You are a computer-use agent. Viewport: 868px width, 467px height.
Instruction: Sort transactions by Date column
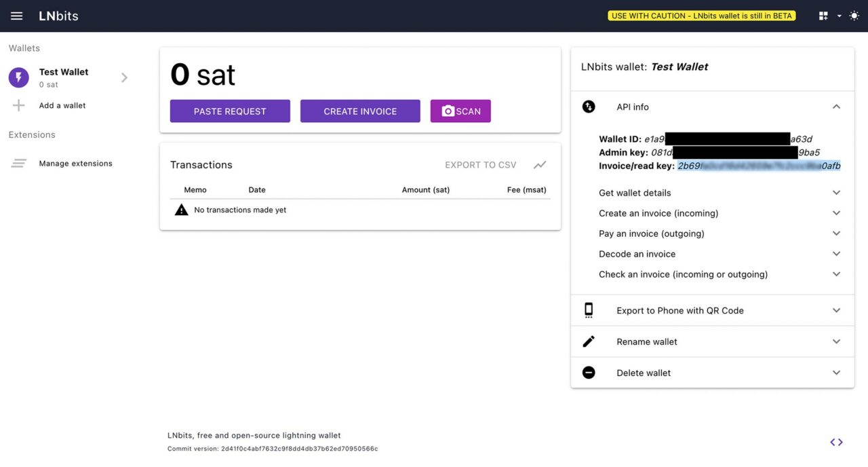[257, 189]
